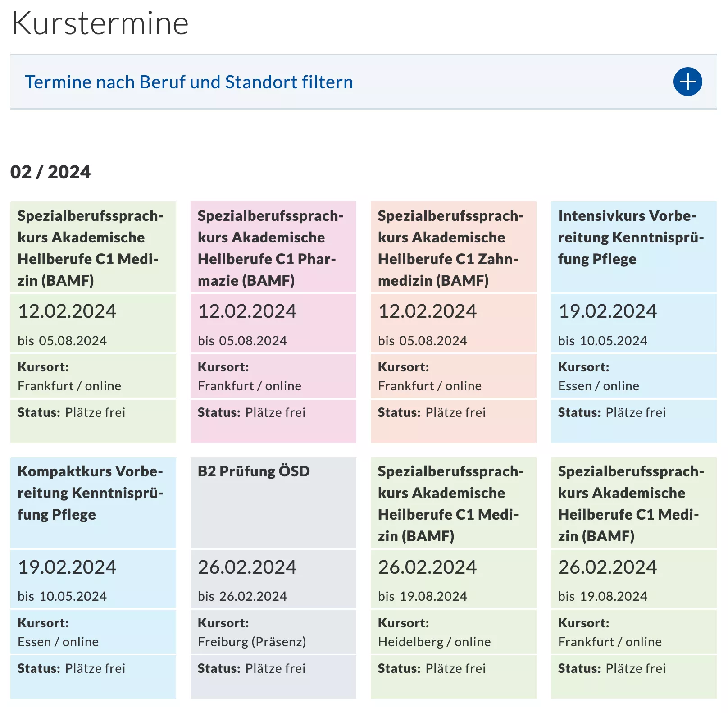The height and width of the screenshot is (713, 728).
Task: Click 'Essen / online' on Kompaktkurs card
Action: [58, 642]
